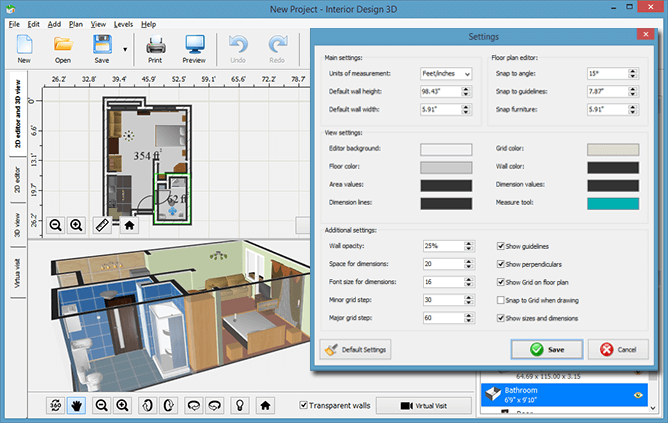The width and height of the screenshot is (668, 423).
Task: Click the Snap to guidelines stepper
Action: (x=633, y=92)
